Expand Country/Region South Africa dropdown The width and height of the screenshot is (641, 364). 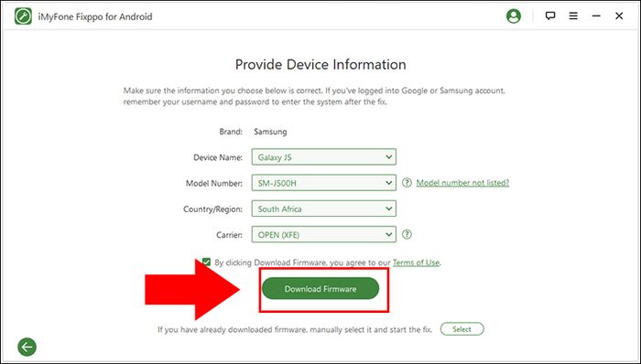[324, 209]
